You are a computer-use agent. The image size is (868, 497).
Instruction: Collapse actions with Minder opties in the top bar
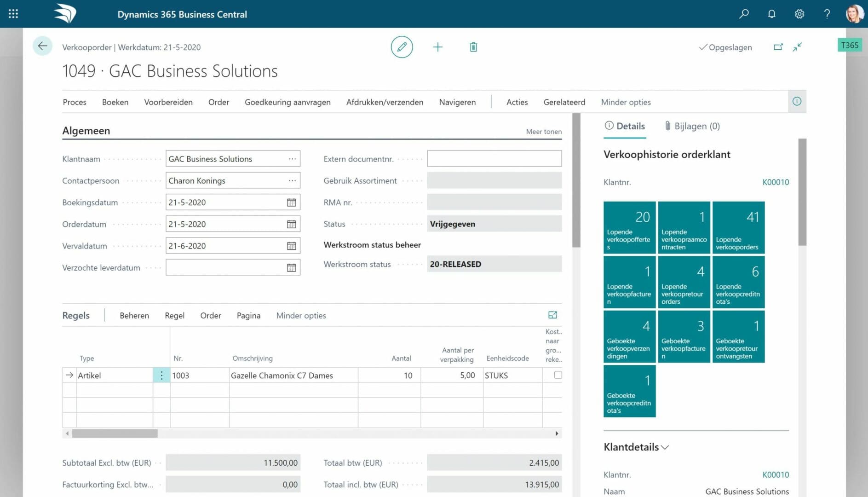tap(626, 102)
